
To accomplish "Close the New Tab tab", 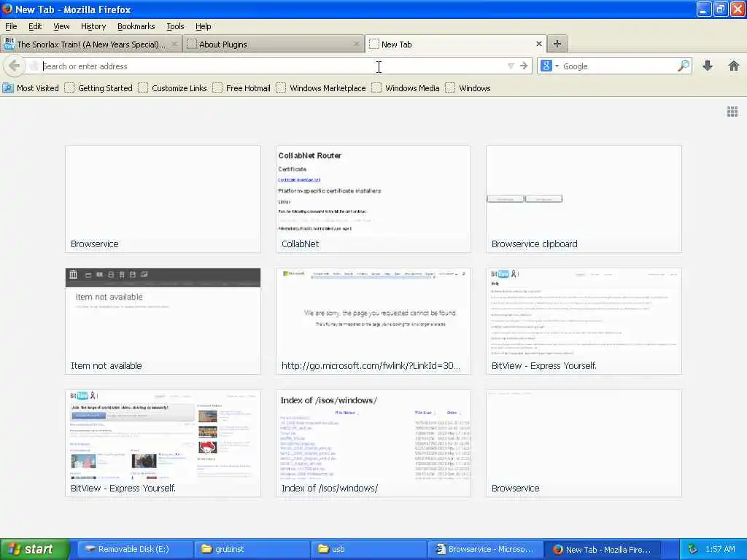I will coord(539,44).
